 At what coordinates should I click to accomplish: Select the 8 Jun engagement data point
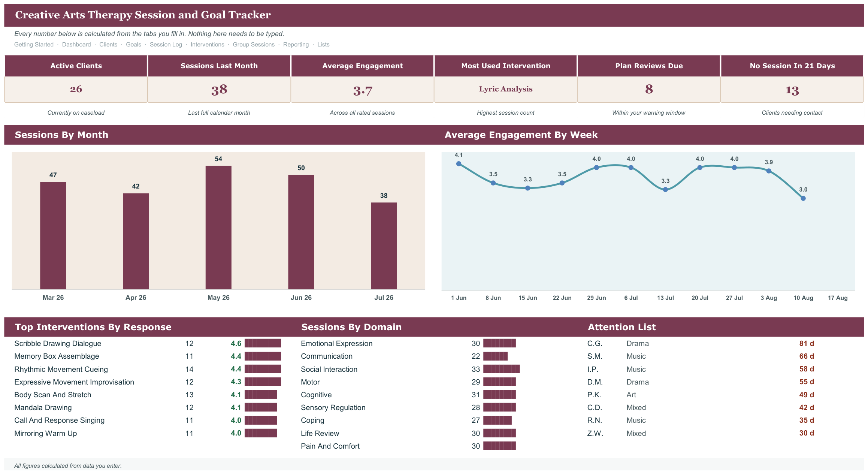(x=493, y=183)
